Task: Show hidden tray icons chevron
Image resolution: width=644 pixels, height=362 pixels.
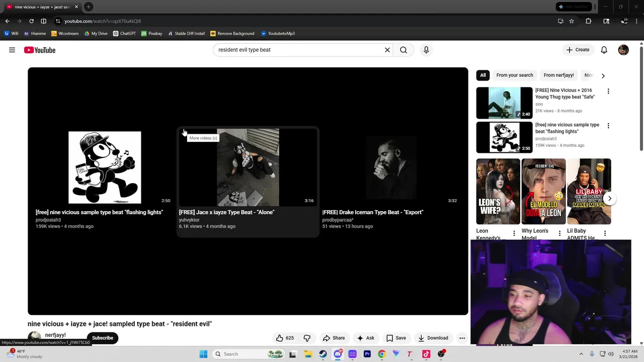Action: 581,354
